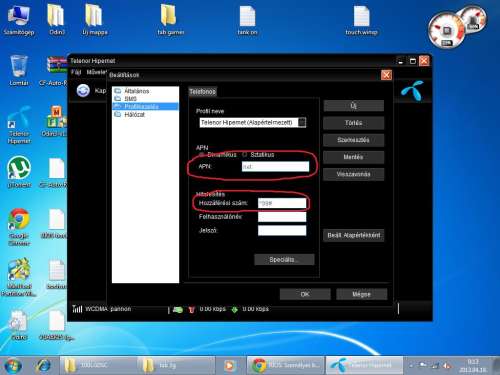Switch to the Telefonos tab

click(202, 91)
